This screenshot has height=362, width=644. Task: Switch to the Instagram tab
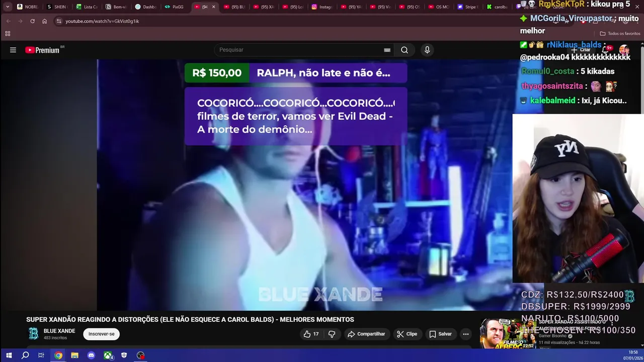[322, 7]
